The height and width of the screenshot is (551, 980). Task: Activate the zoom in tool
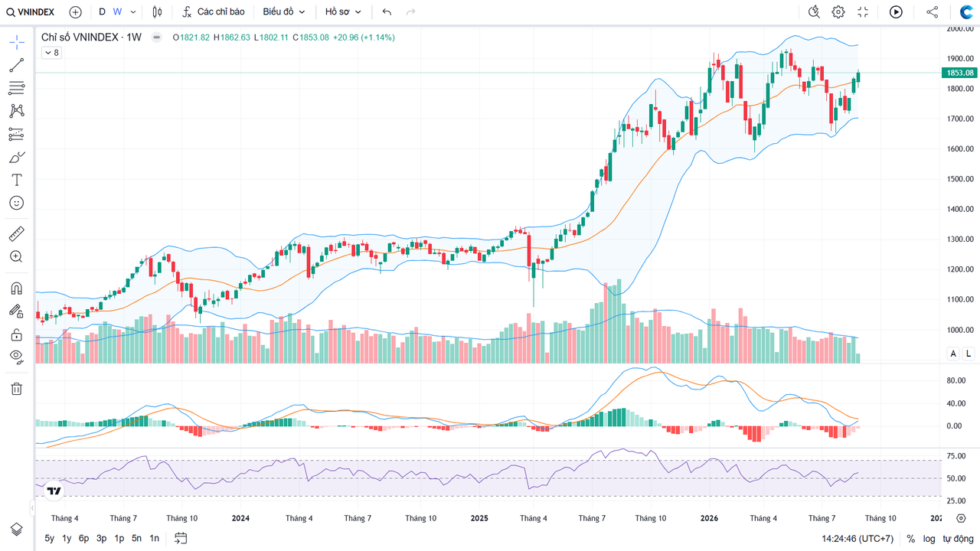point(16,256)
